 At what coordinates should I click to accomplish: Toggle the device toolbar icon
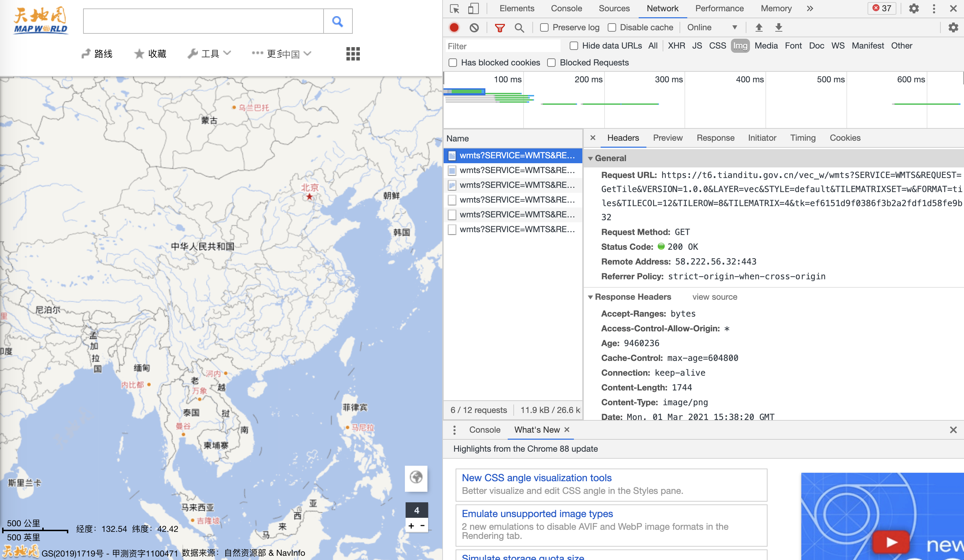(473, 8)
